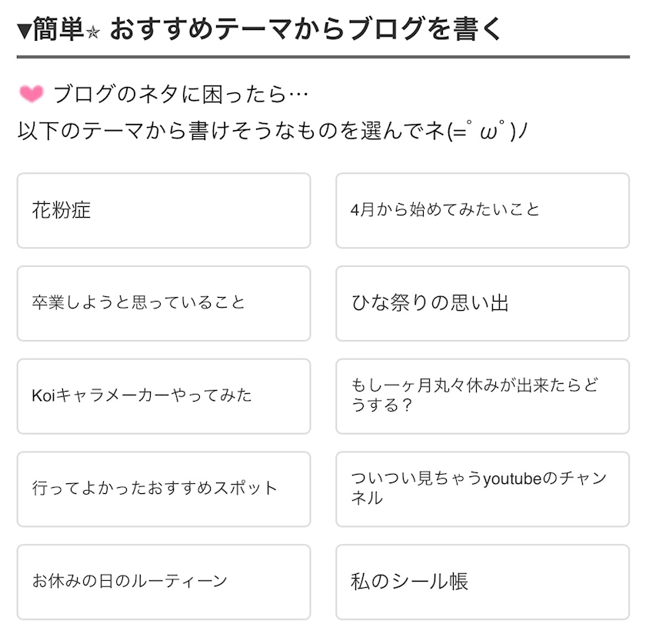Screen dimensions: 646x644
Task: Pick ついつい見ちゃうyoutubeのチャンネル theme
Action: click(482, 489)
